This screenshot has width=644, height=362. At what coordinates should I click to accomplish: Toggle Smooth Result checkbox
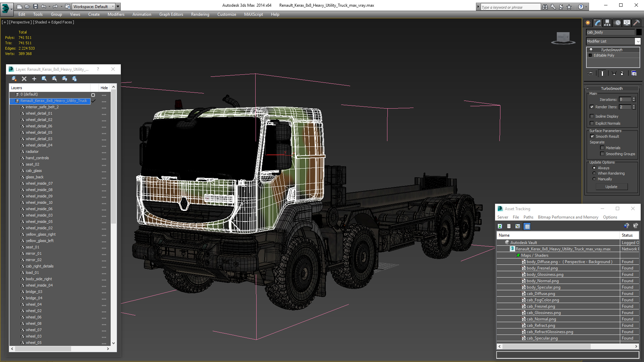[592, 136]
